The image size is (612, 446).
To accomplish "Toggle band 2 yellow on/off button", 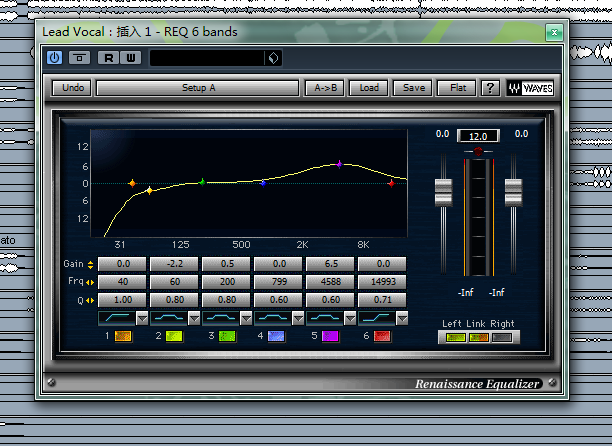I will point(174,336).
